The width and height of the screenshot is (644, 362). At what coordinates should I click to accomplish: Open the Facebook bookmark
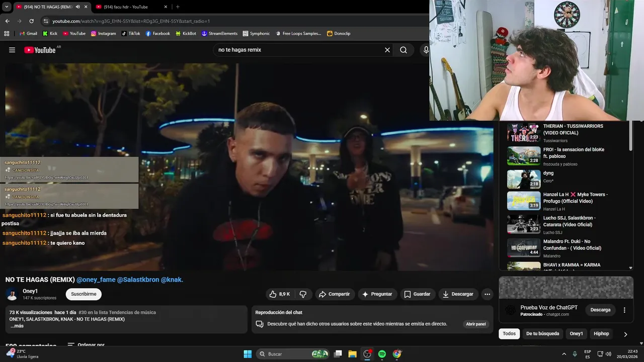pyautogui.click(x=158, y=33)
